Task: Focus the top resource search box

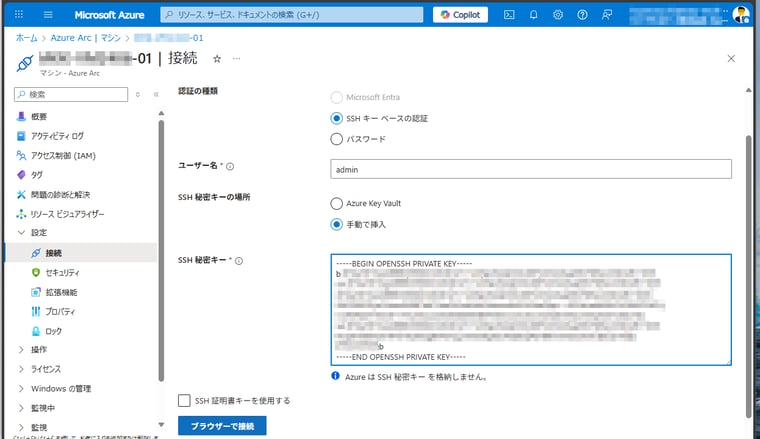Action: click(291, 15)
